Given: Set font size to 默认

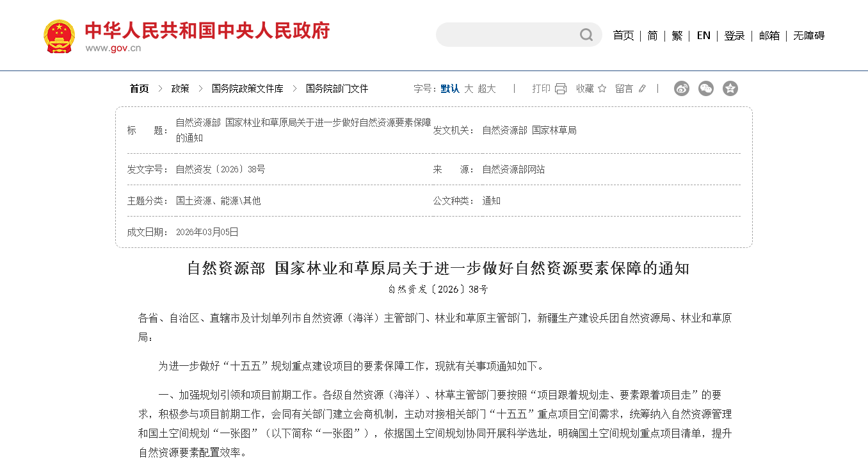Looking at the screenshot, I should click(x=449, y=88).
